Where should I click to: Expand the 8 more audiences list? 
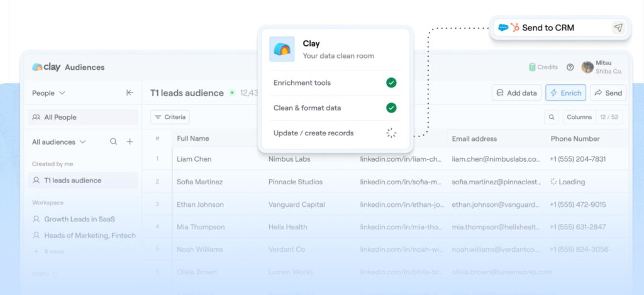point(49,251)
